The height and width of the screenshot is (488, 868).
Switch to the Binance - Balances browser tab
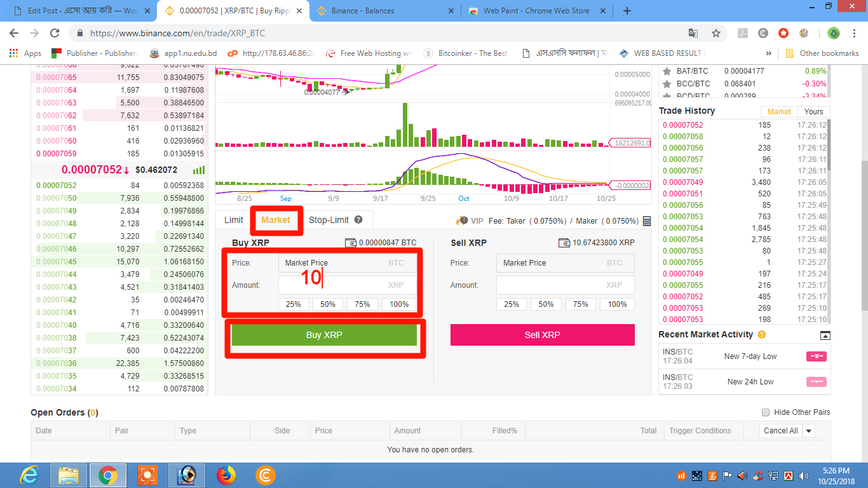(x=386, y=11)
